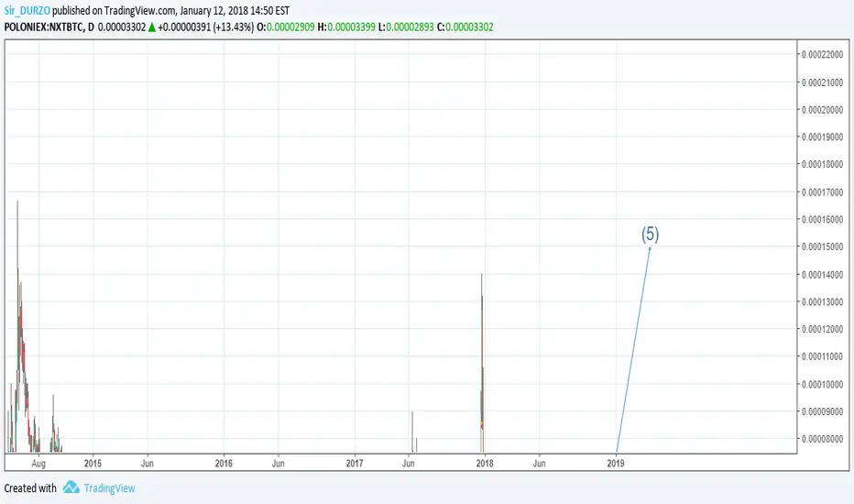The width and height of the screenshot is (854, 504).
Task: Click the Jun label before 2017
Action: [x=279, y=463]
